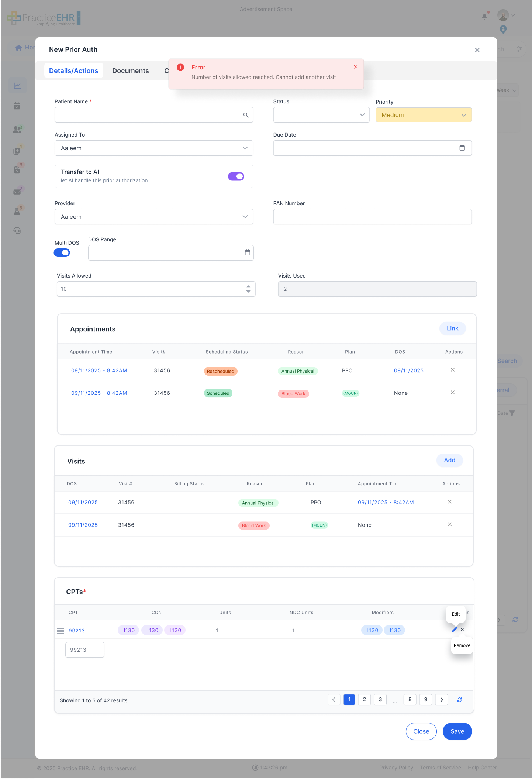Click the PAN Number input field
Image resolution: width=532 pixels, height=779 pixels.
point(372,217)
